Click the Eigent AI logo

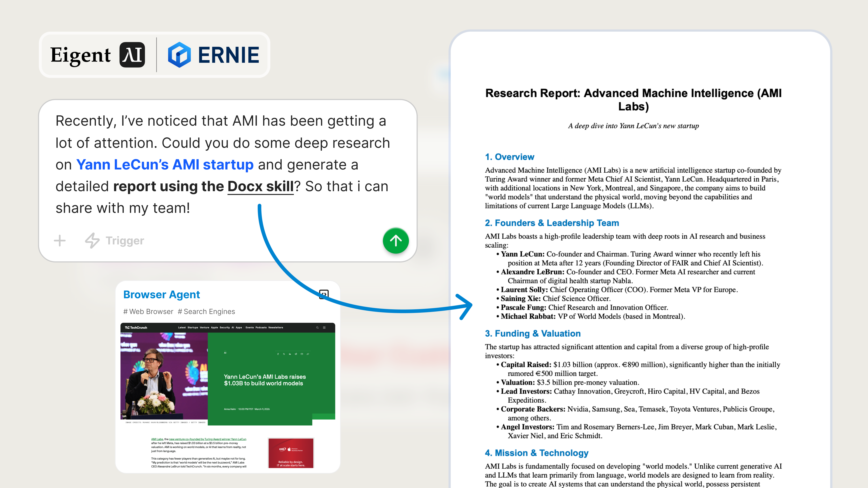[98, 55]
